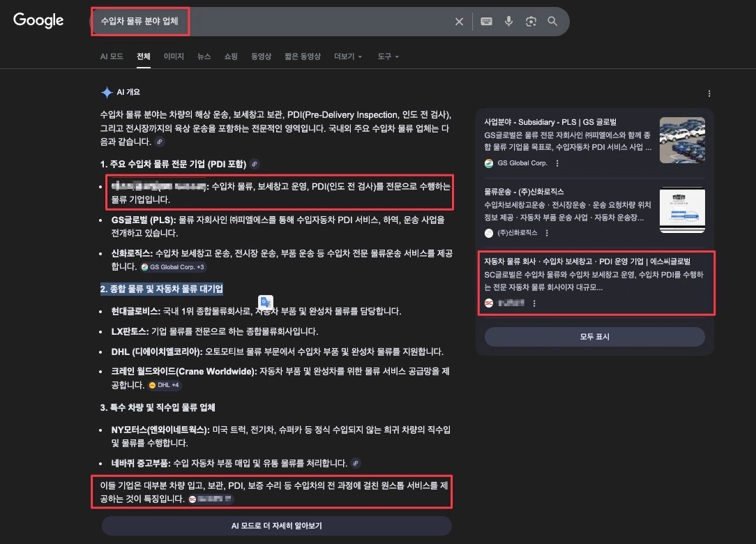
Task: Switch to the 이미지 tab
Action: pos(173,56)
